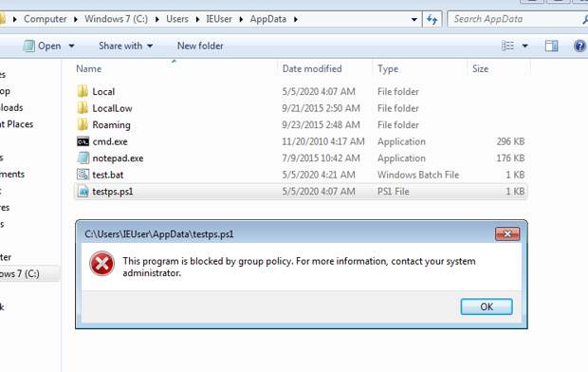Image resolution: width=588 pixels, height=372 pixels.
Task: Click the Users breadcrumb in address bar
Action: 177,19
